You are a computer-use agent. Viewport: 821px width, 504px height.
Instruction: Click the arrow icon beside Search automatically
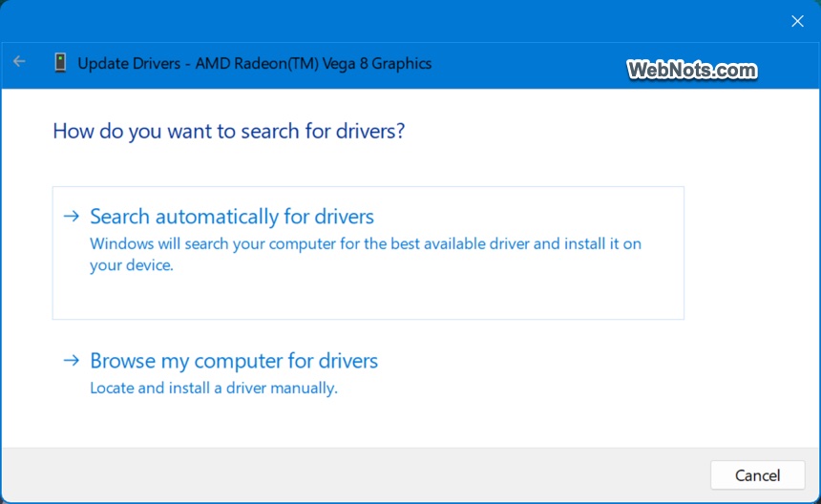(x=72, y=216)
